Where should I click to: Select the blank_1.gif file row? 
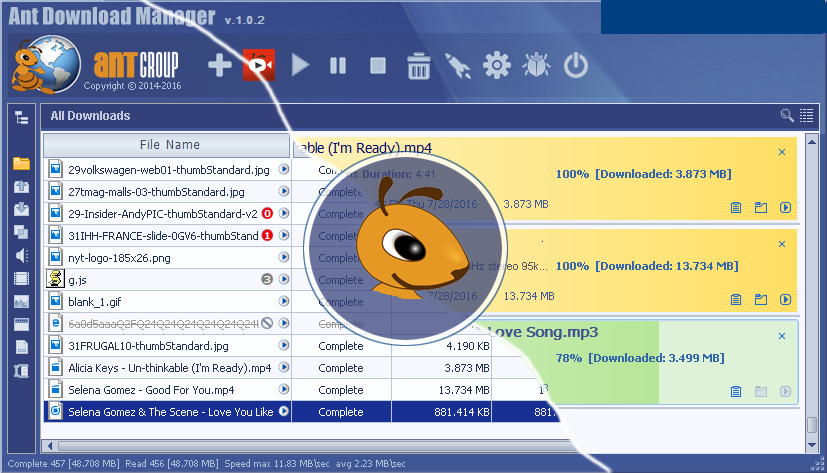[x=168, y=302]
